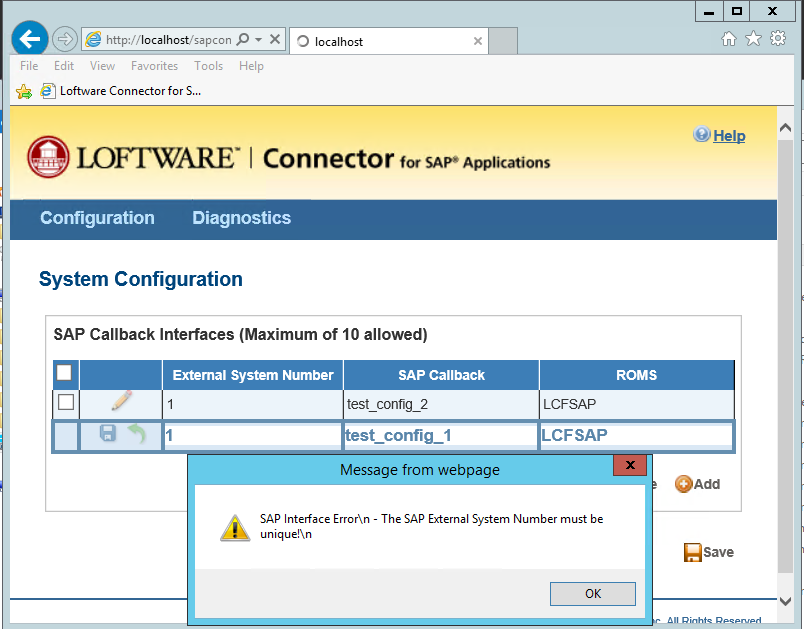Click the LCFSAP ROMS field in edited row
The width and height of the screenshot is (804, 629).
click(636, 436)
